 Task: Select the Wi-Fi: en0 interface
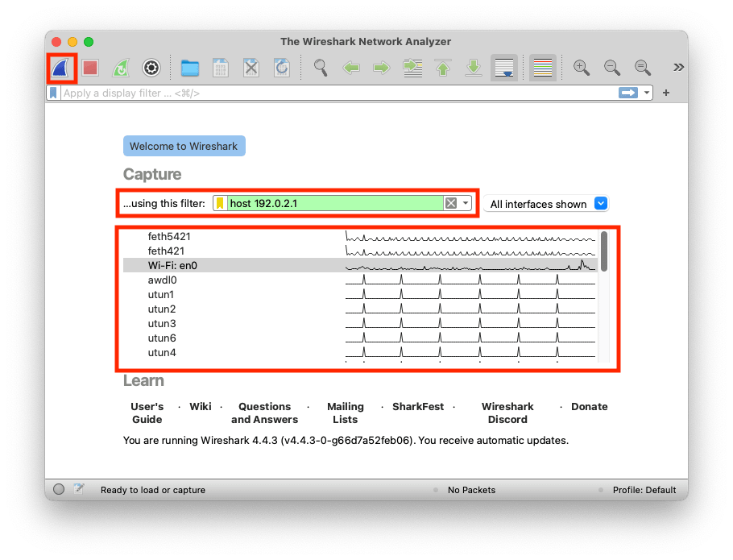(x=360, y=266)
